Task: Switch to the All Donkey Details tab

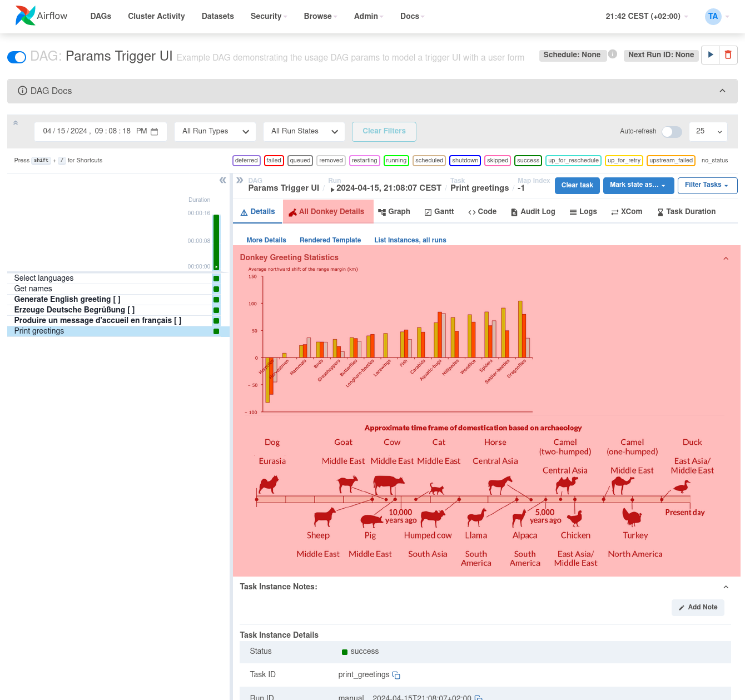Action: (328, 212)
